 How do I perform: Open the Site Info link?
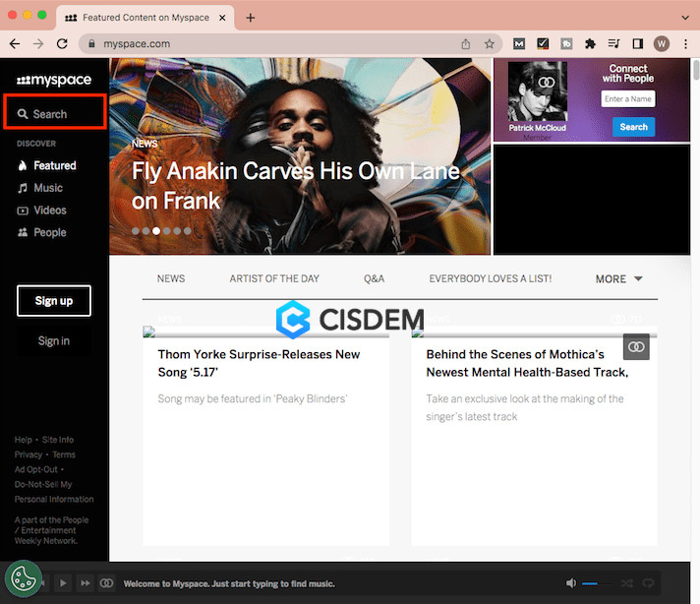coord(58,440)
